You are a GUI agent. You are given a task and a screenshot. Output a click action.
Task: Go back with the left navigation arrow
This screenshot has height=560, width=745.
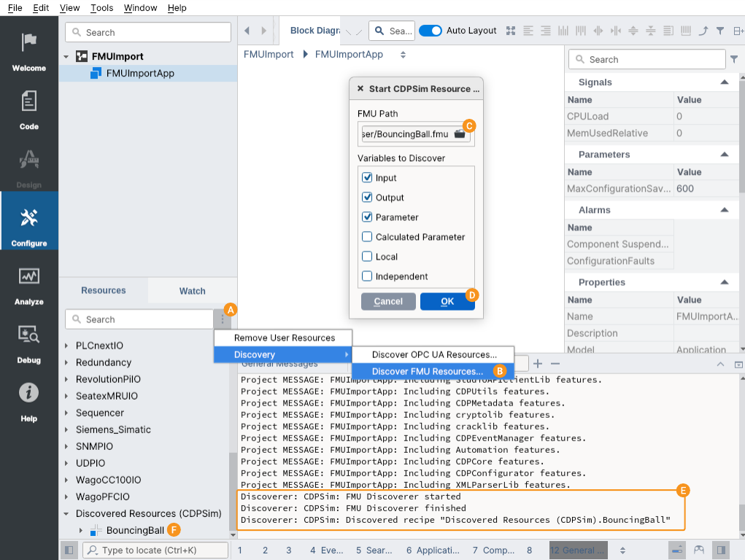[247, 31]
